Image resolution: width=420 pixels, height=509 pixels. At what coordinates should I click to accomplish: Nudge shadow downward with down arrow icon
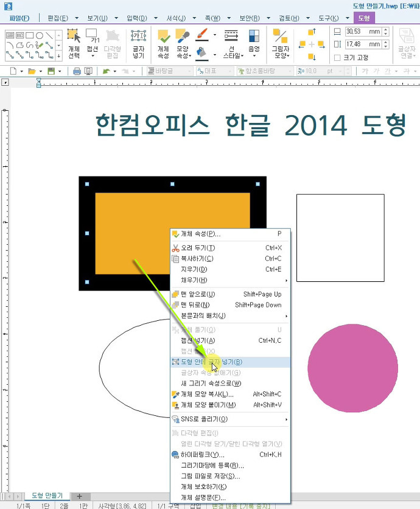click(x=312, y=57)
